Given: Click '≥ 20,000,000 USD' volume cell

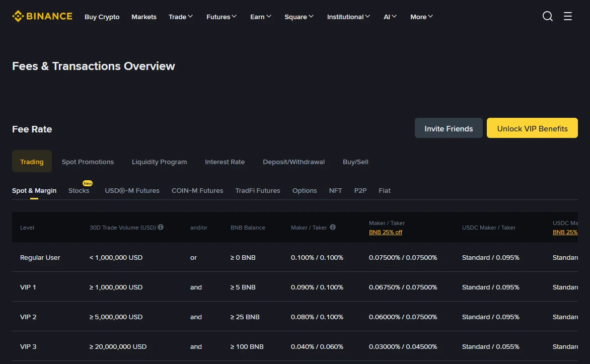Looking at the screenshot, I should (118, 347).
